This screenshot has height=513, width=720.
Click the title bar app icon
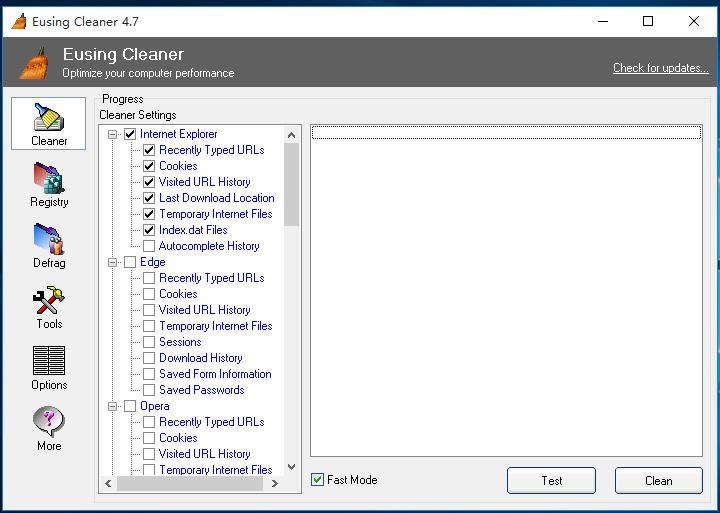(x=19, y=21)
